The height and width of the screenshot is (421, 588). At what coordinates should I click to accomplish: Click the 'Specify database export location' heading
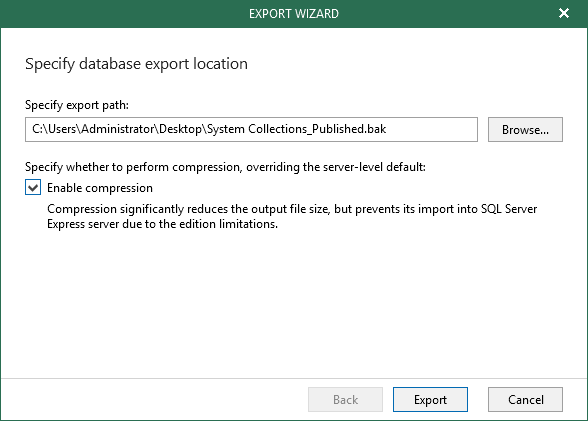(136, 64)
